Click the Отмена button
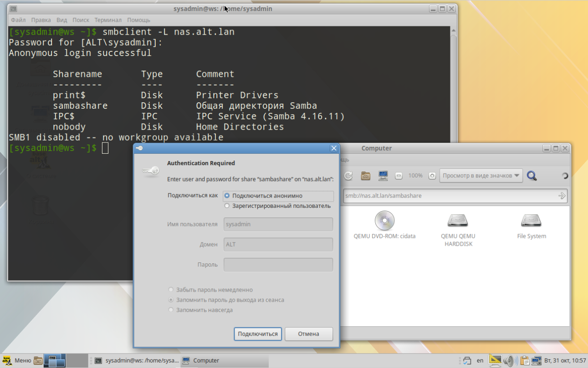Screen dimensions: 588x368 [309, 334]
